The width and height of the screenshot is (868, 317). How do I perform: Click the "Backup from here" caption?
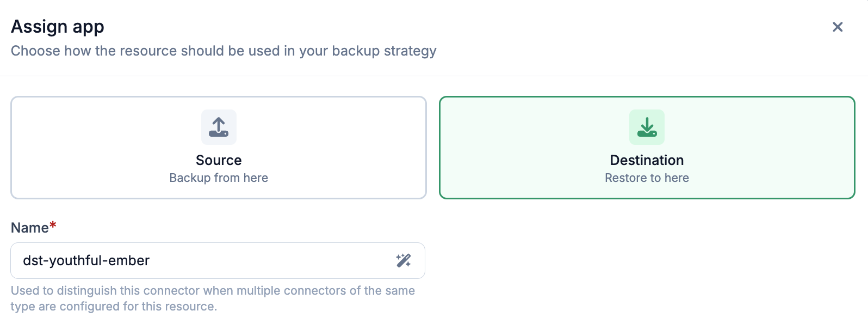(x=219, y=178)
